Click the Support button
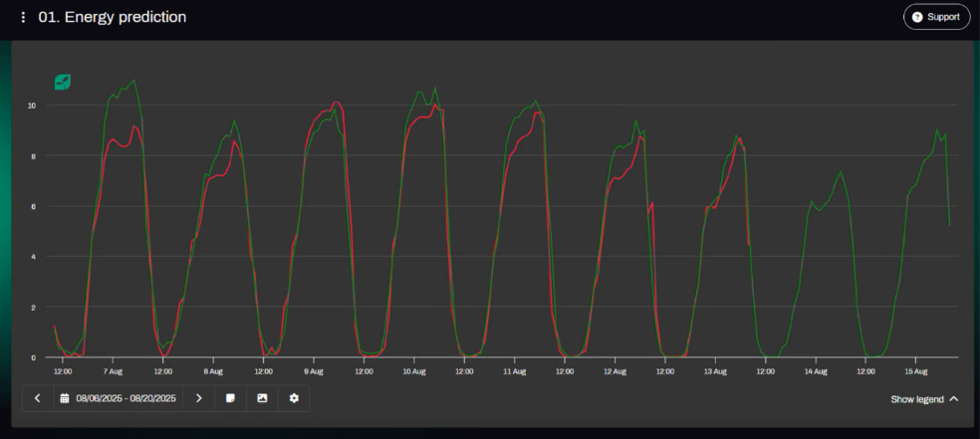Image resolution: width=980 pixels, height=439 pixels. click(x=935, y=17)
